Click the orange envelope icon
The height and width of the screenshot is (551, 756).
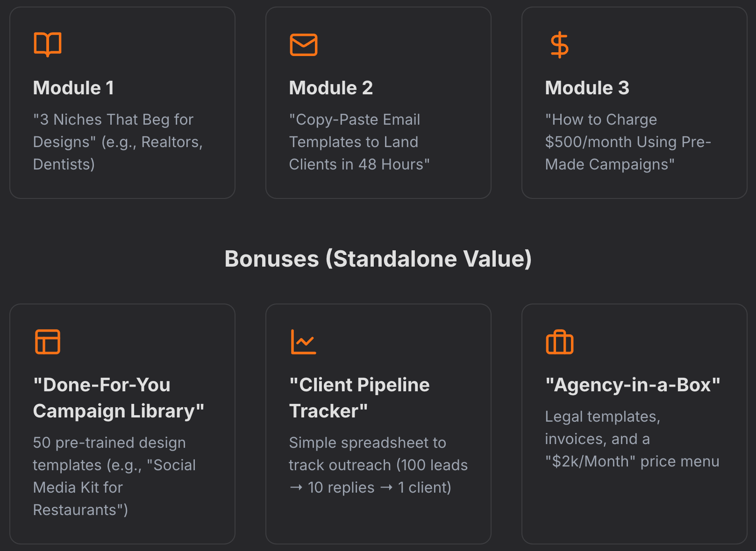(304, 45)
